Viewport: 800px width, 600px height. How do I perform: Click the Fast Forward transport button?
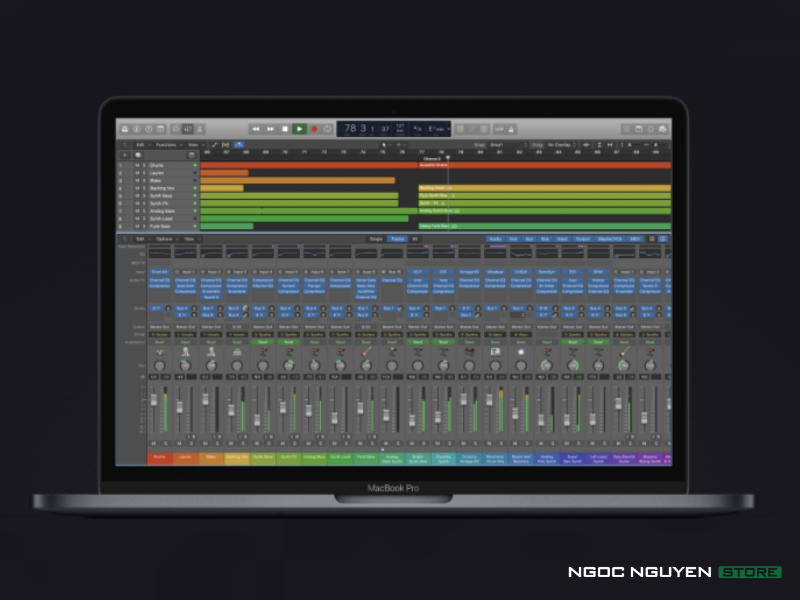click(271, 129)
